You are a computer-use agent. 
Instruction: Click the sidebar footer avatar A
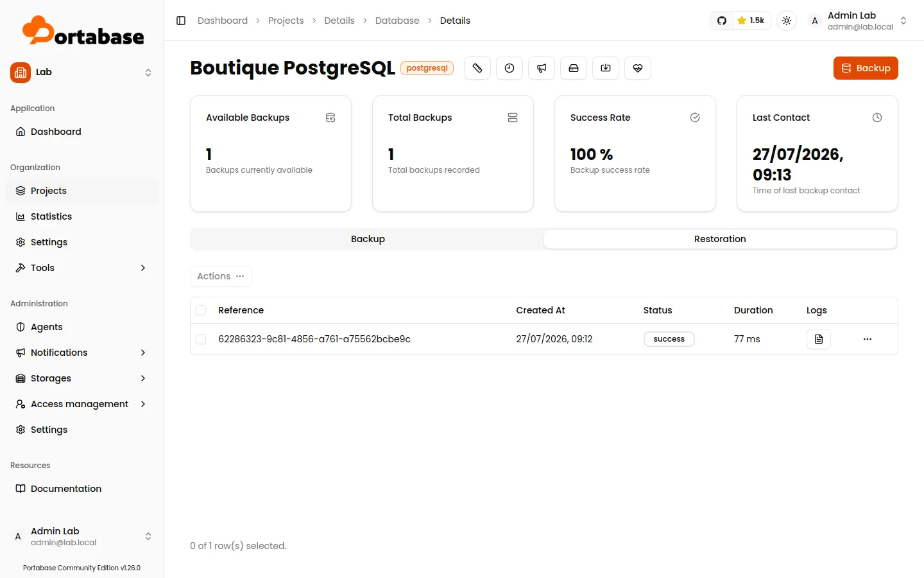pos(18,536)
